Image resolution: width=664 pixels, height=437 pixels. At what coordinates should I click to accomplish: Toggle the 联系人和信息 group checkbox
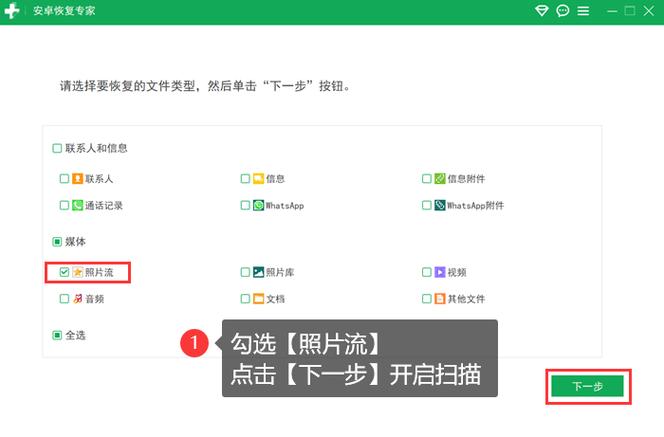tap(57, 148)
